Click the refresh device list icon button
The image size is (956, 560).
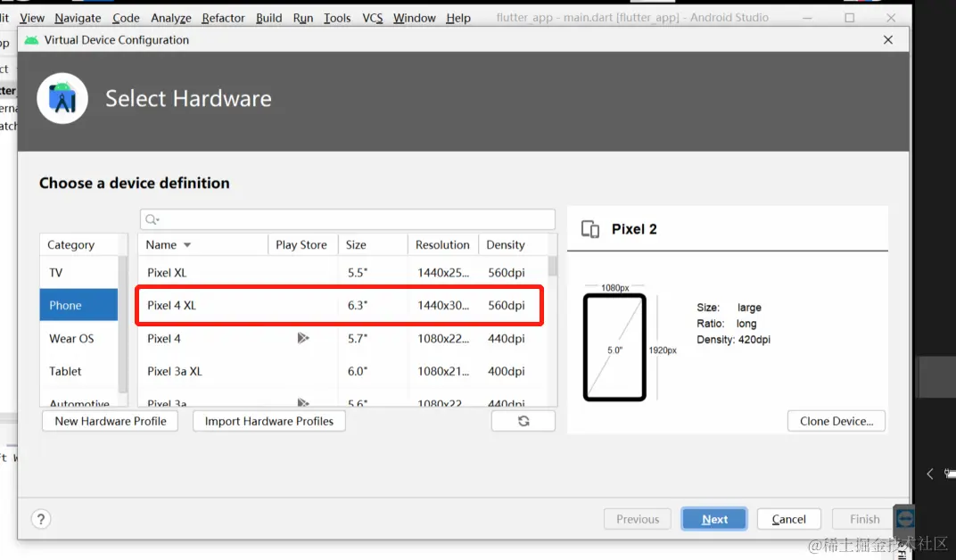(523, 421)
